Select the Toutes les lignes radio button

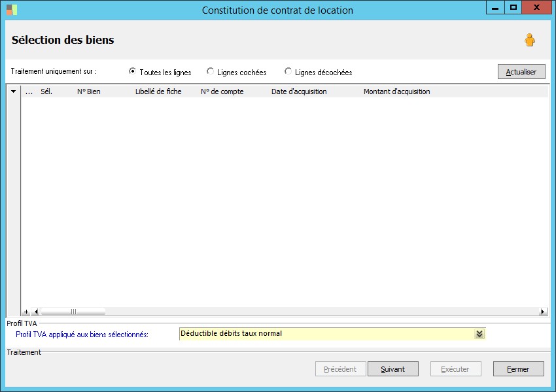coord(132,71)
